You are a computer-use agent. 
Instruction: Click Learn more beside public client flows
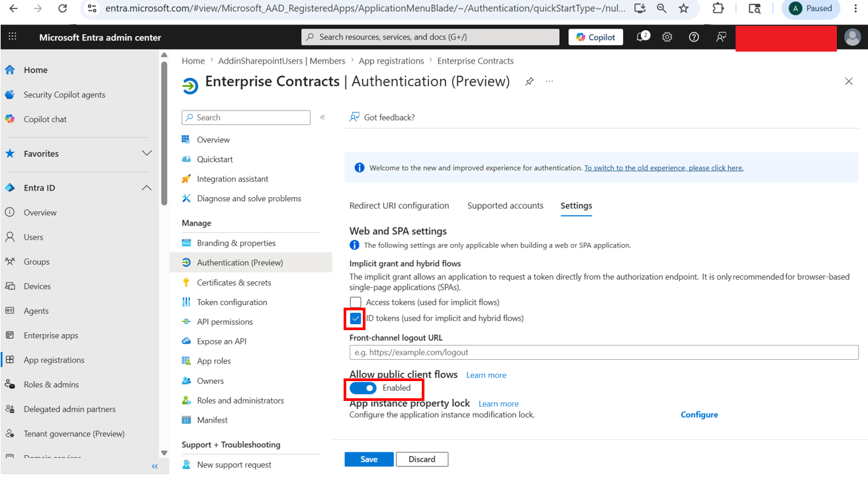(x=486, y=375)
